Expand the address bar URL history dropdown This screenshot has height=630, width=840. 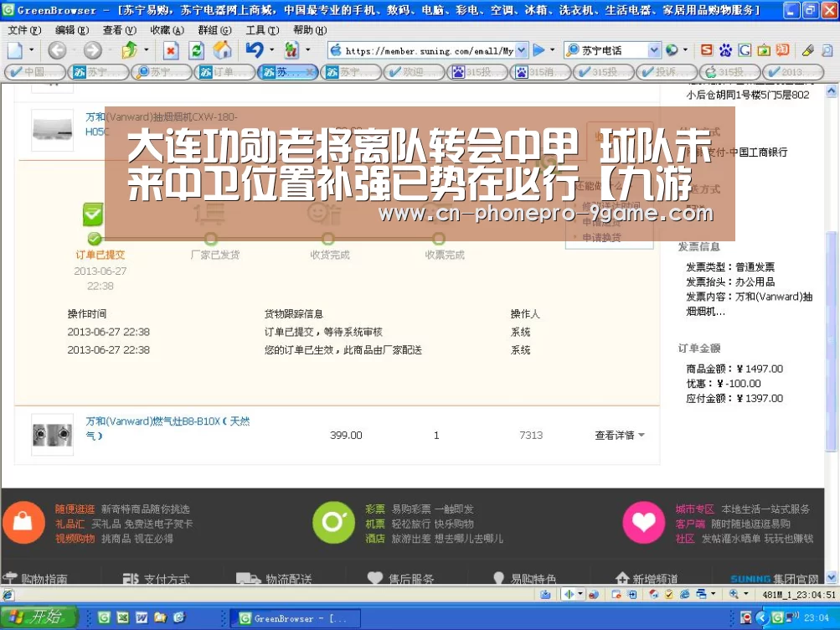coord(522,50)
